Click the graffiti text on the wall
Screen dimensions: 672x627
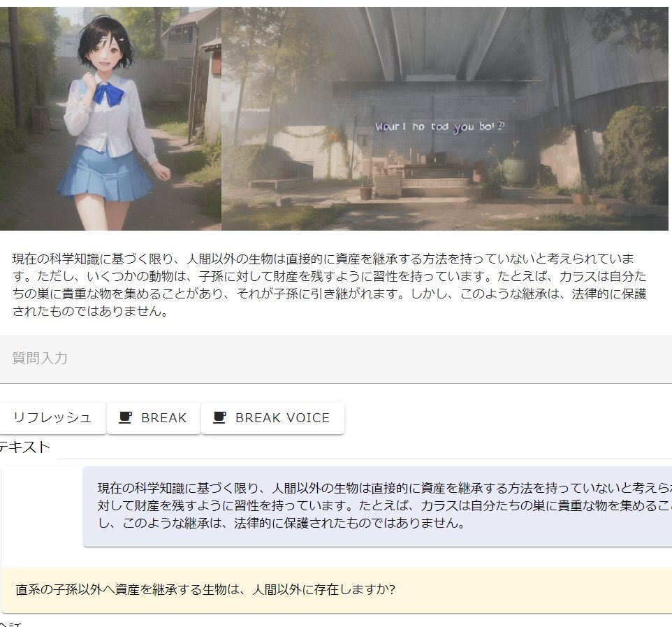point(440,127)
